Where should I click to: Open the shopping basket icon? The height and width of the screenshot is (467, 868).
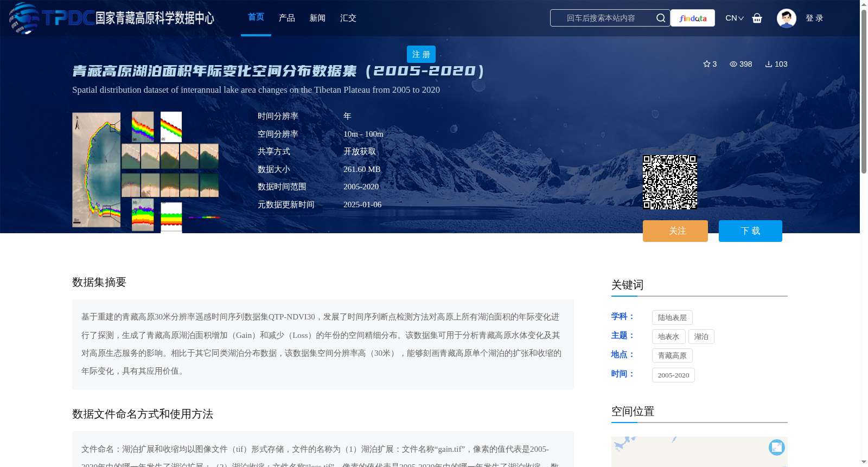[x=757, y=18]
